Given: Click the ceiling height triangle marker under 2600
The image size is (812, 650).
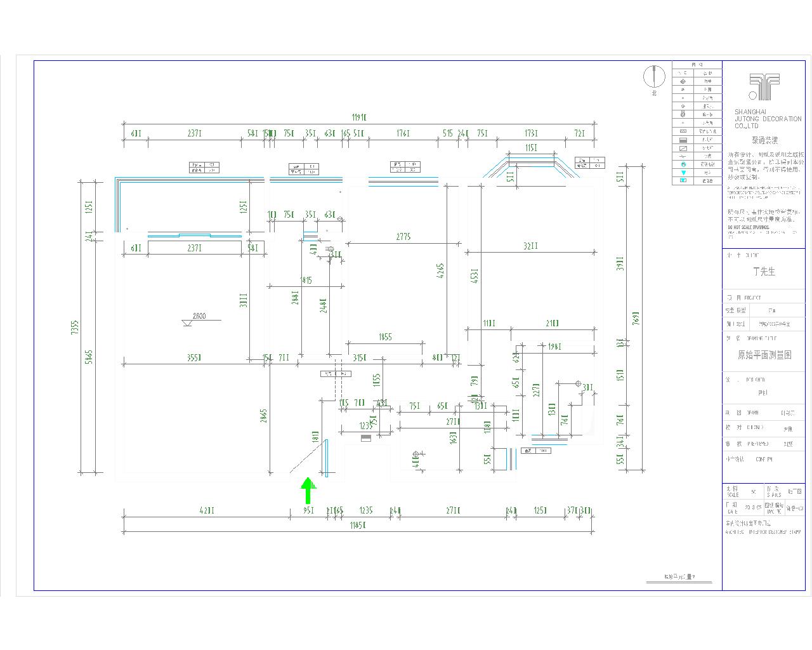Looking at the screenshot, I should click(x=187, y=324).
